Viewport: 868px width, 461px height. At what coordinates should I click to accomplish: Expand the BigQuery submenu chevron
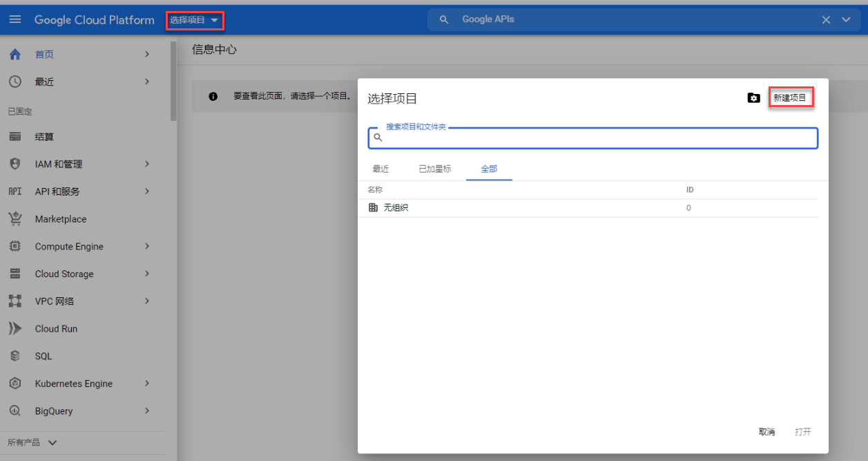point(147,411)
